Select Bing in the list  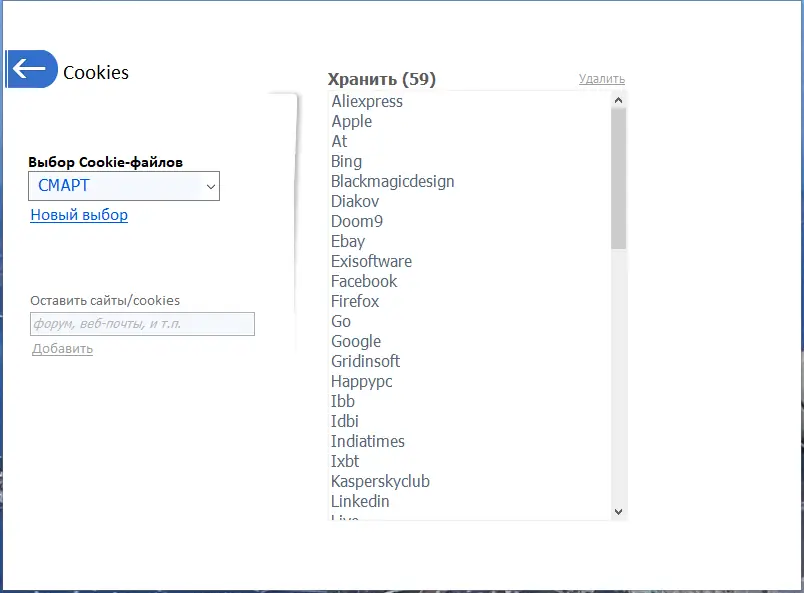pyautogui.click(x=346, y=162)
